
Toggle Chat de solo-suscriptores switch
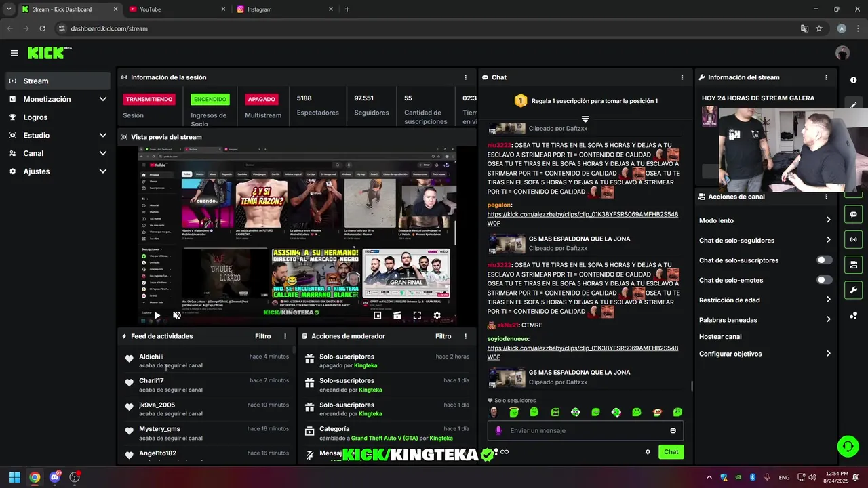[824, 260]
